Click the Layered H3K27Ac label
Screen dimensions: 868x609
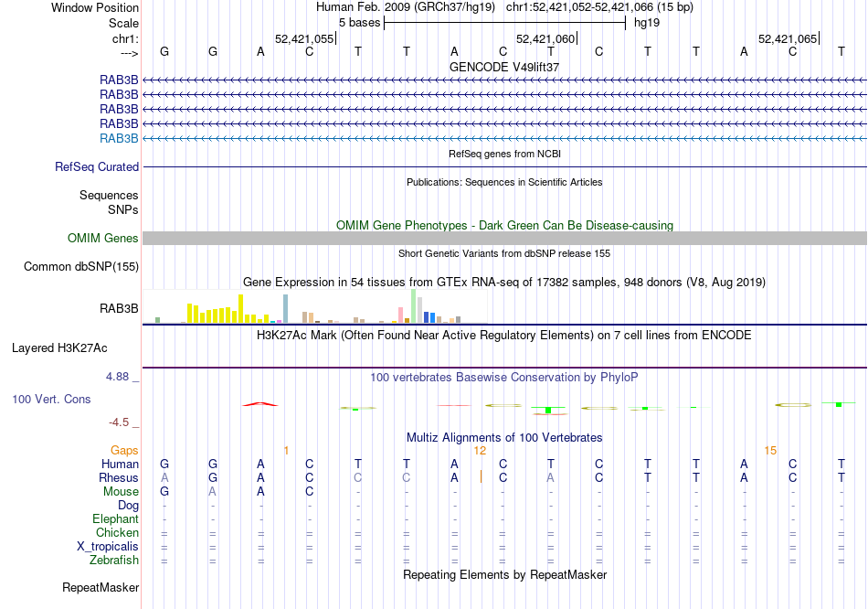pos(59,348)
